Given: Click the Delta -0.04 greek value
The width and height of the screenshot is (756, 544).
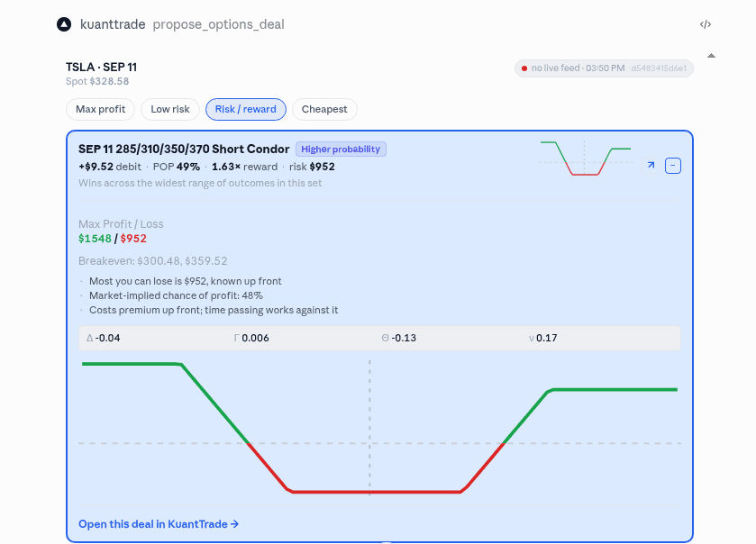Looking at the screenshot, I should pyautogui.click(x=104, y=338).
